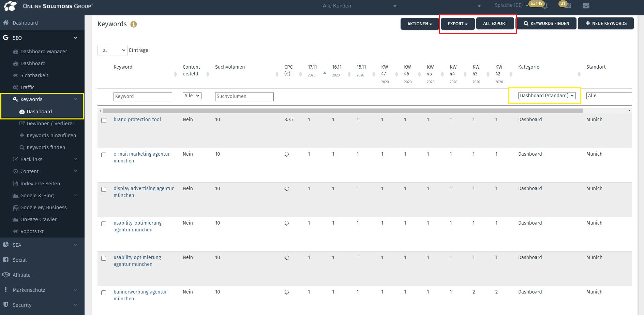The image size is (644, 315).
Task: Click the Google SEO icon in sidebar
Action: 6,38
